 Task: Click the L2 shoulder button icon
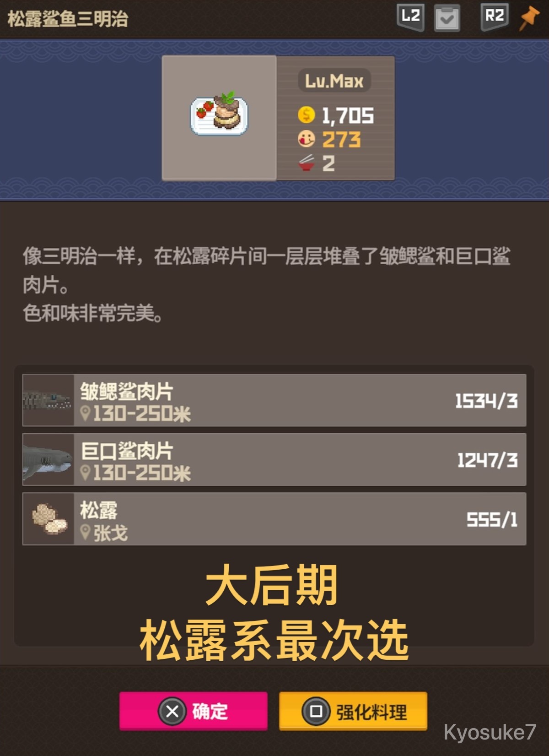[x=410, y=17]
